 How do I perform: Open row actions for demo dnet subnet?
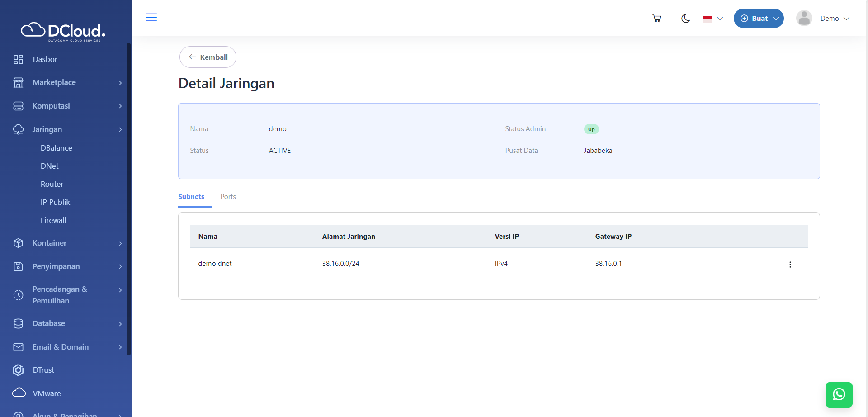point(790,265)
